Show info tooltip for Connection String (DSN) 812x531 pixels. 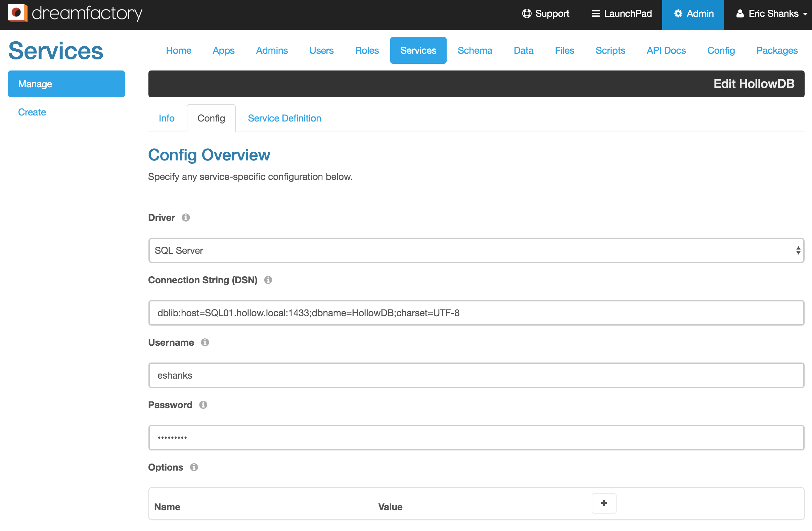click(x=268, y=280)
